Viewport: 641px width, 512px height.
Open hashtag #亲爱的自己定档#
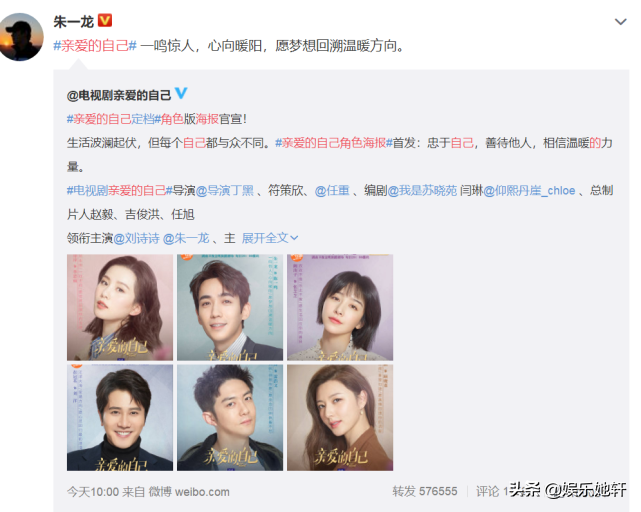pyautogui.click(x=110, y=119)
